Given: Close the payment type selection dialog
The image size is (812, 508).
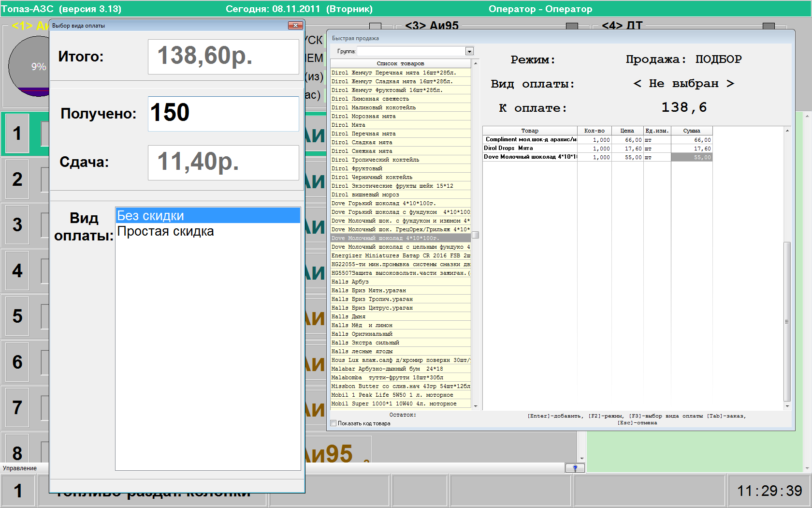Looking at the screenshot, I should tap(295, 26).
